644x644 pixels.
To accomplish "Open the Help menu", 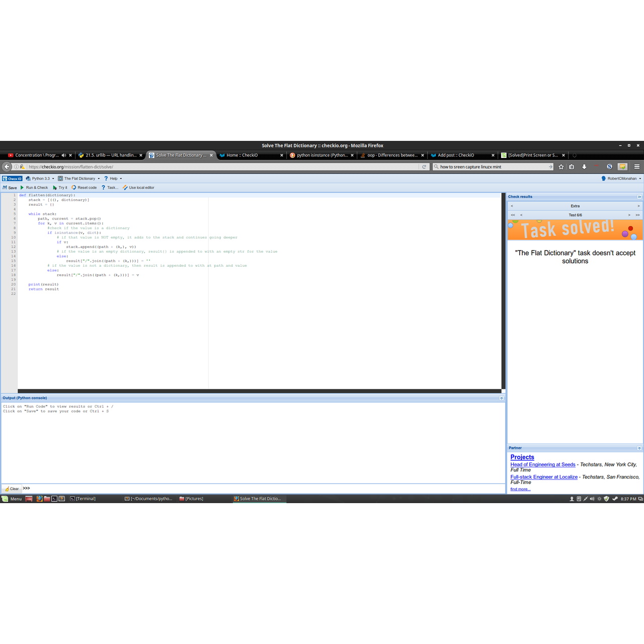I will click(x=113, y=179).
